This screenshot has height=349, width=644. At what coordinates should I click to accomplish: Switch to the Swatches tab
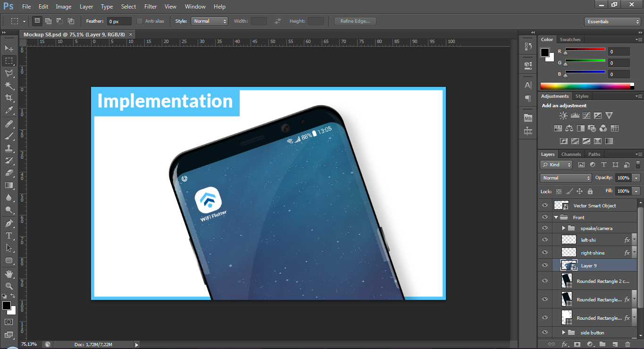coord(570,40)
